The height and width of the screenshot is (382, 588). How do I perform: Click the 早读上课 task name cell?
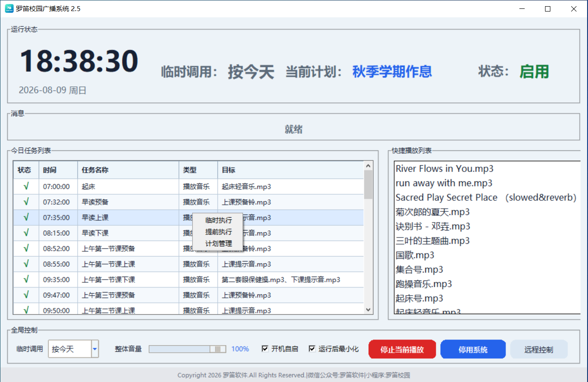pyautogui.click(x=128, y=218)
